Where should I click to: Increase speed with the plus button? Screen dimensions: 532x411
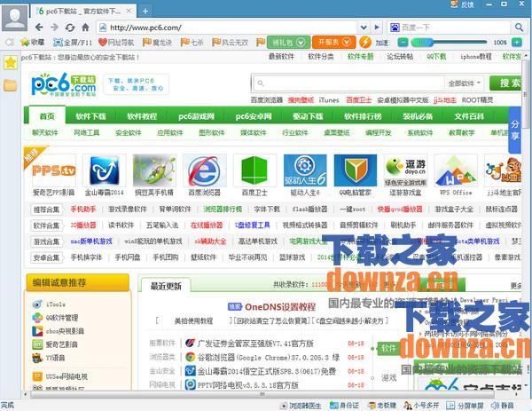[516, 43]
